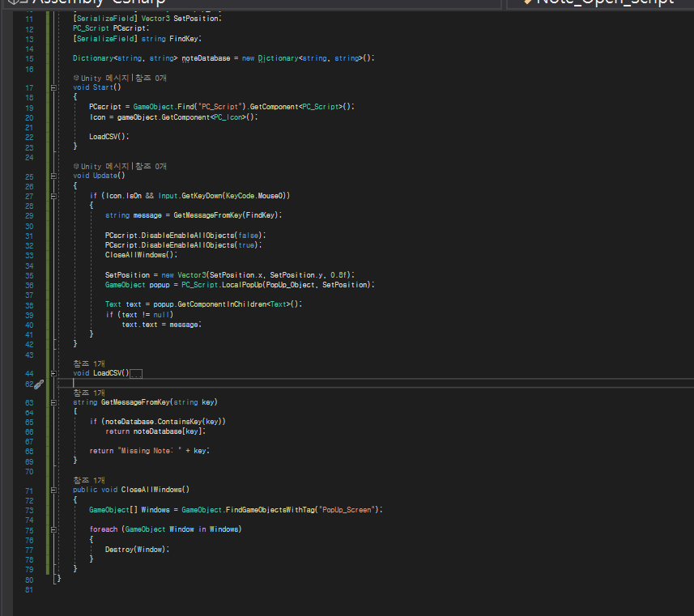Viewport: 694px width, 616px height.
Task: Collapse the CloseAllWindows() method
Action: 53,490
